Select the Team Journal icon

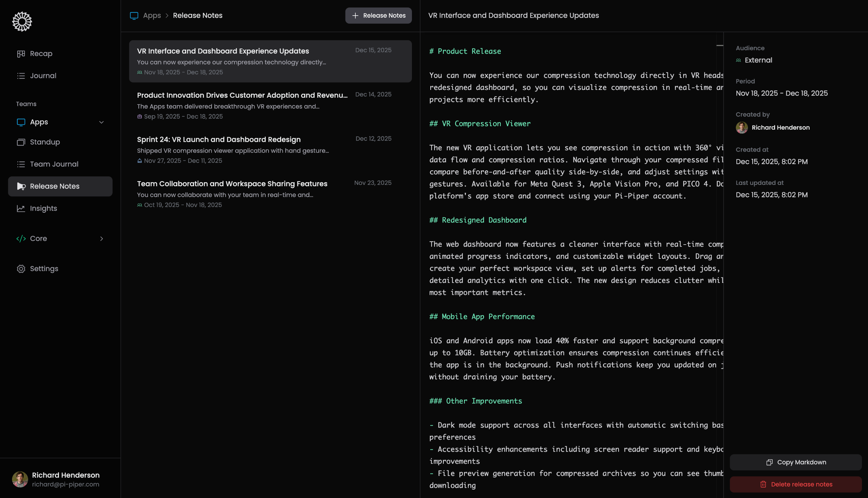pos(21,164)
